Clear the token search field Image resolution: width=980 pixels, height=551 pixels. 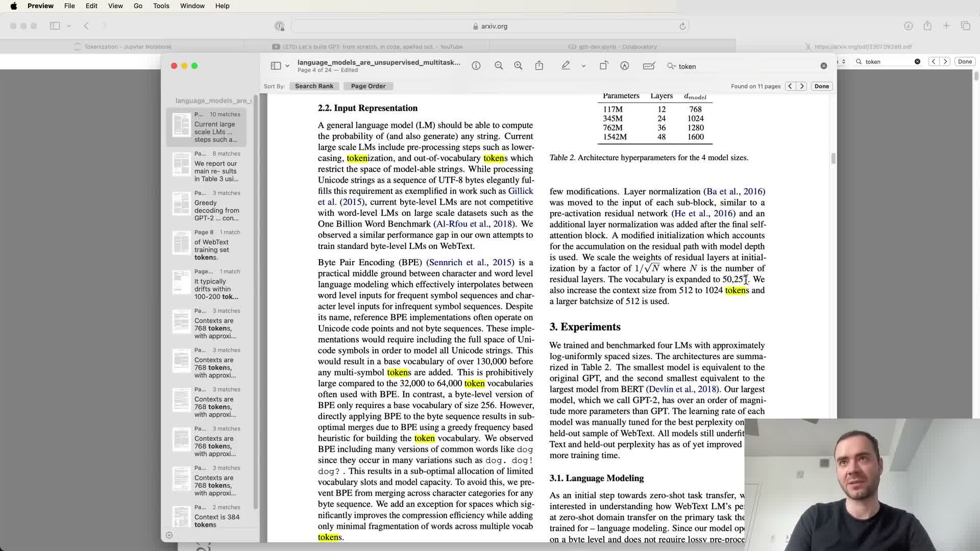tap(823, 66)
